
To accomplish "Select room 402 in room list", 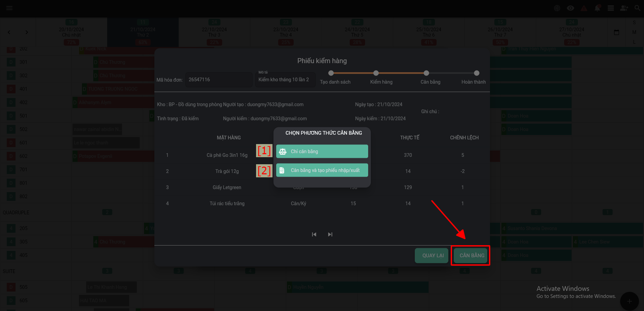I will tap(23, 102).
